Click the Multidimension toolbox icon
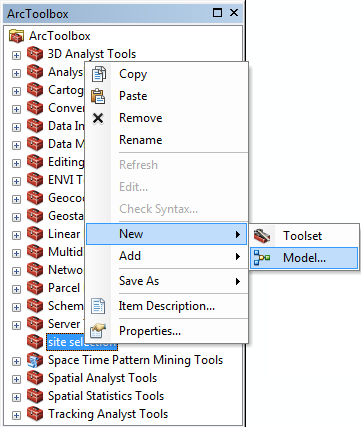Screen dimensions: 361x427 [35, 252]
